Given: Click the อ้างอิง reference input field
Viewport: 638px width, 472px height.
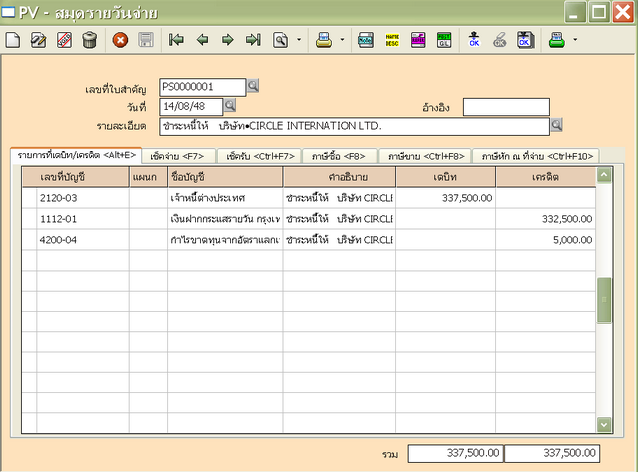Looking at the screenshot, I should pyautogui.click(x=505, y=106).
